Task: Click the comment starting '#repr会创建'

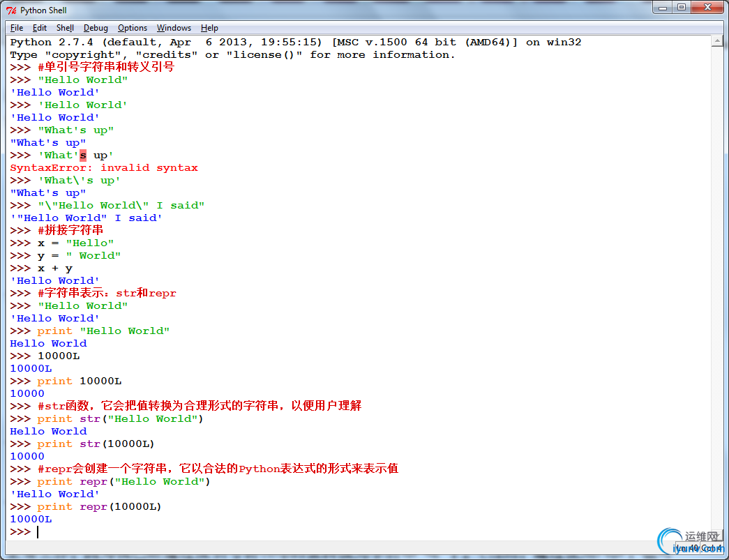Action: coord(218,469)
